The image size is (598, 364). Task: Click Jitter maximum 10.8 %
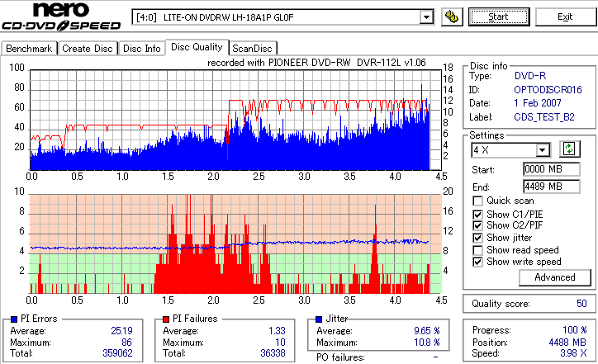pyautogui.click(x=427, y=343)
